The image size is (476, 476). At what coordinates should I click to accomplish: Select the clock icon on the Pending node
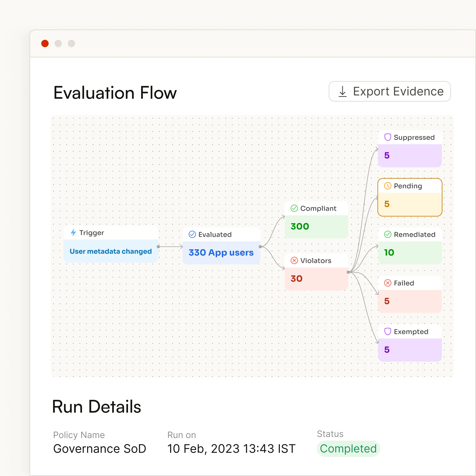[388, 186]
